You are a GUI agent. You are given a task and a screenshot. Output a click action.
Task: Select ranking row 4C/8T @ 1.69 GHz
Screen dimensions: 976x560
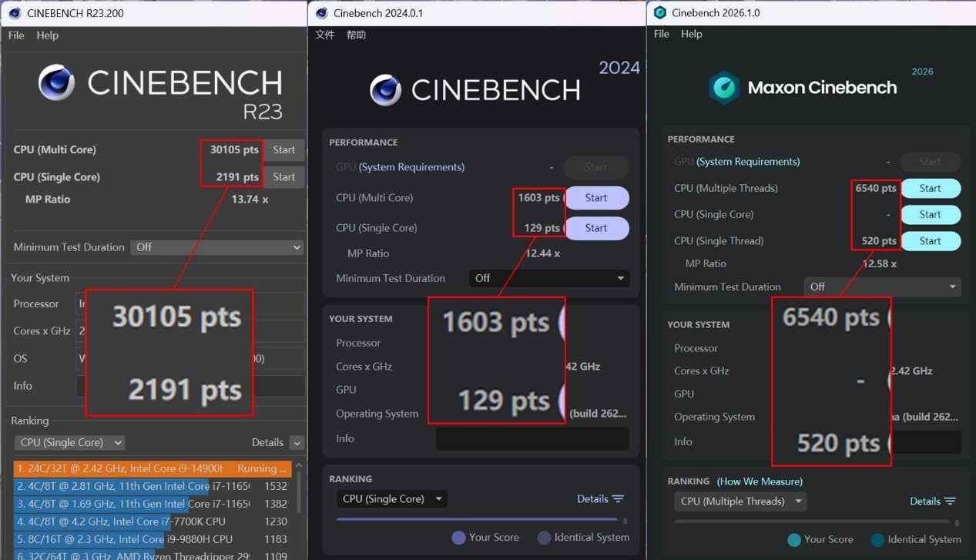click(x=153, y=504)
